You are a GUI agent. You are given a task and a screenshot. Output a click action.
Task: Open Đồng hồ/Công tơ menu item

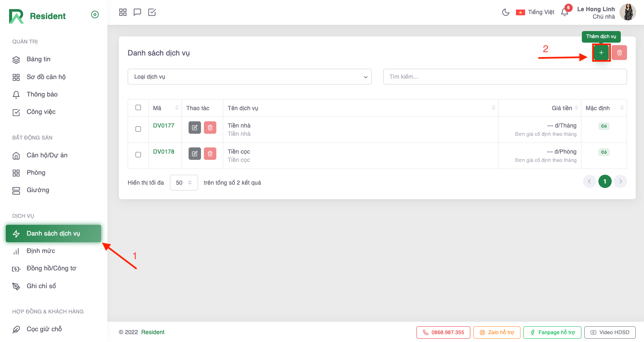click(51, 268)
